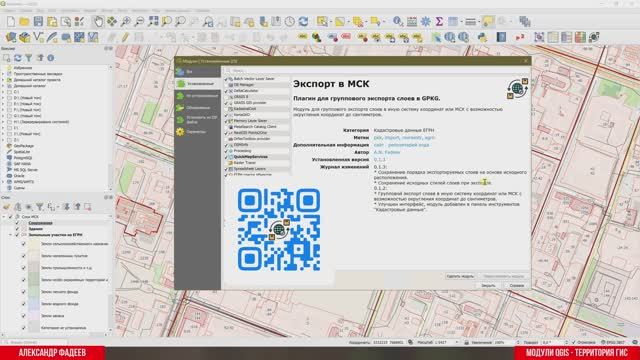The width and height of the screenshot is (640, 360).
Task: Toggle visibility of Здания layer
Action: tap(17, 229)
